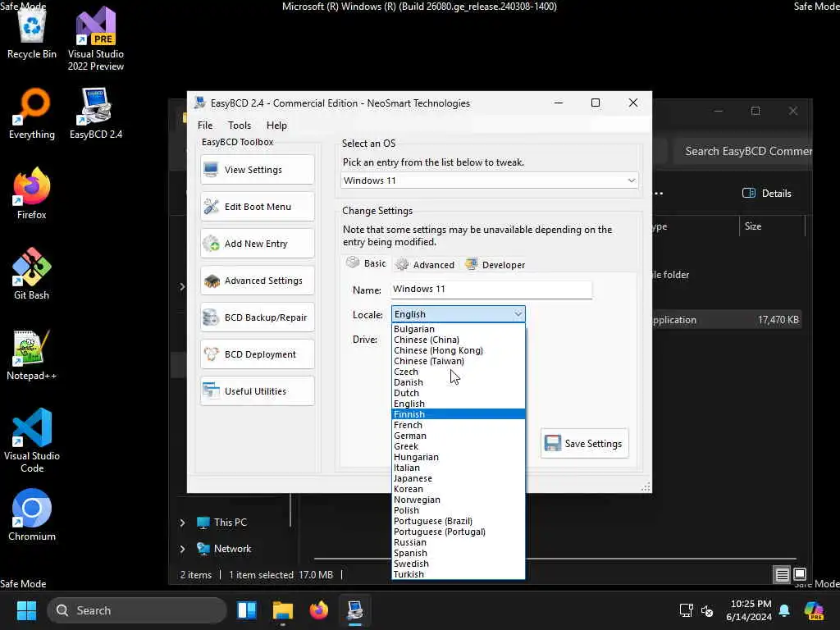Switch to the Basic tab
This screenshot has width=840, height=630.
(x=367, y=263)
